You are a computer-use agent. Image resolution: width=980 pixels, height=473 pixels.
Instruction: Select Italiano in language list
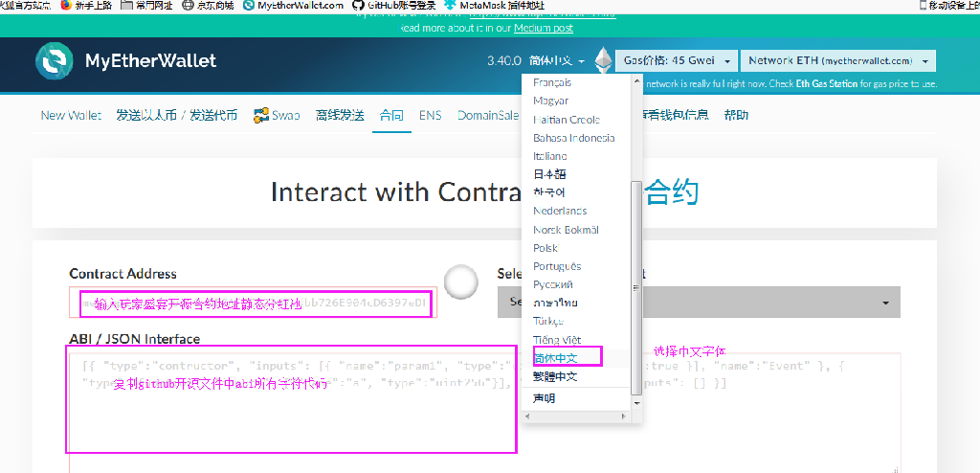(550, 156)
